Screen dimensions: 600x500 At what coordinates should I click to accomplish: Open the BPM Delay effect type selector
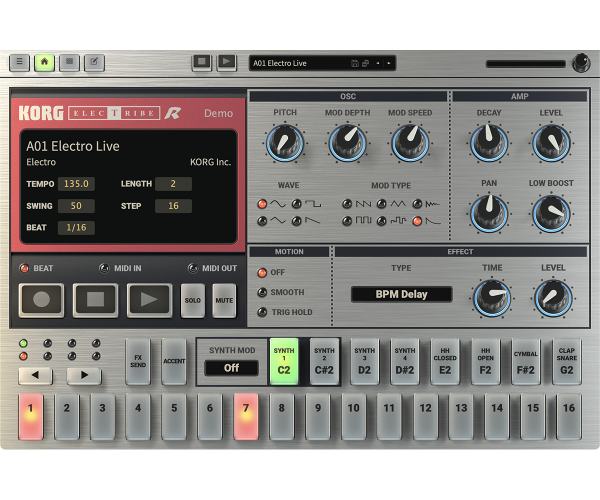pyautogui.click(x=401, y=295)
